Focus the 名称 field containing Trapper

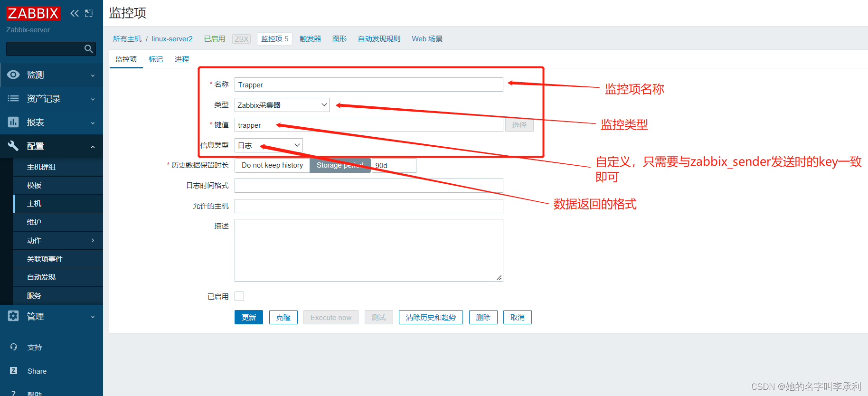[369, 85]
